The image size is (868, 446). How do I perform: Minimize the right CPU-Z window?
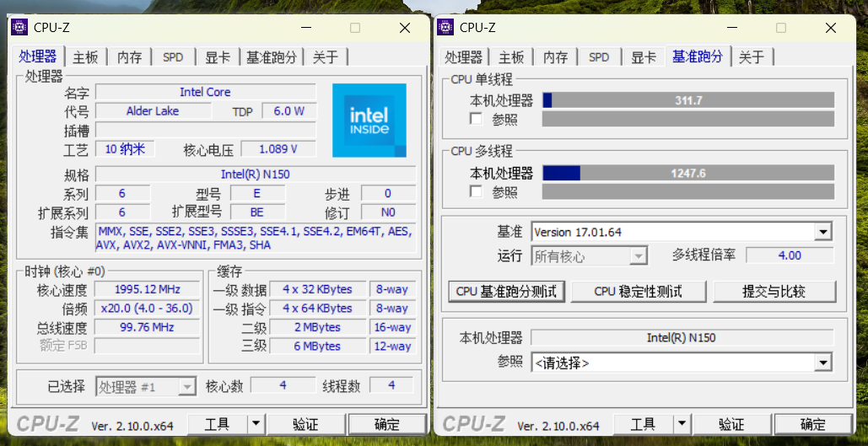click(x=731, y=28)
